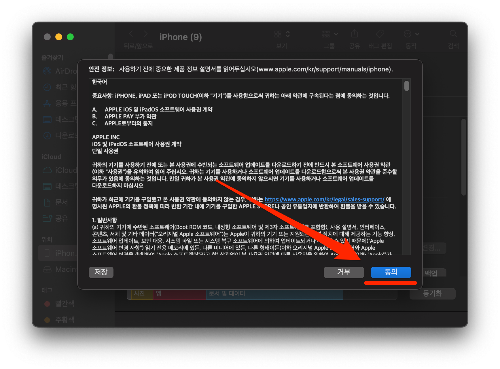
Task: Click the green zoom window button
Action: tap(70, 37)
